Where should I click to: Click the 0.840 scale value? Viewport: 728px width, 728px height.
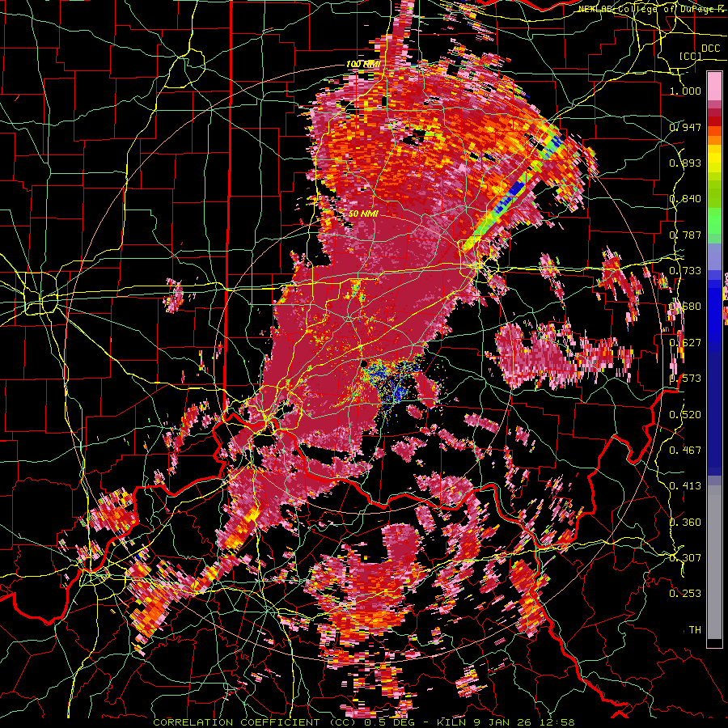(x=685, y=199)
